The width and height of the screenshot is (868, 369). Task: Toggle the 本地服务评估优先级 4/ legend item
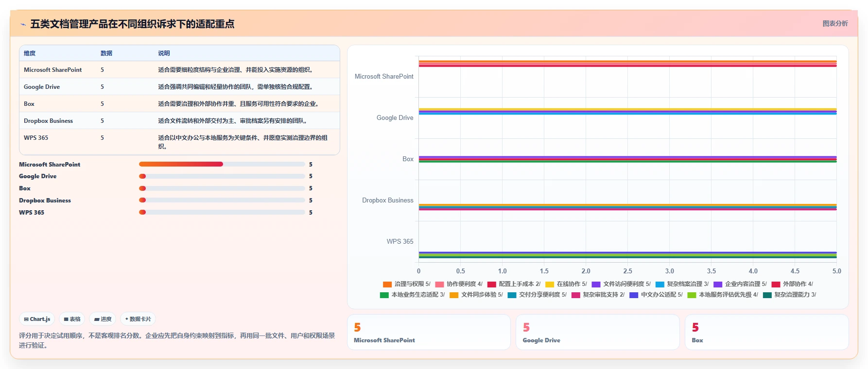723,295
